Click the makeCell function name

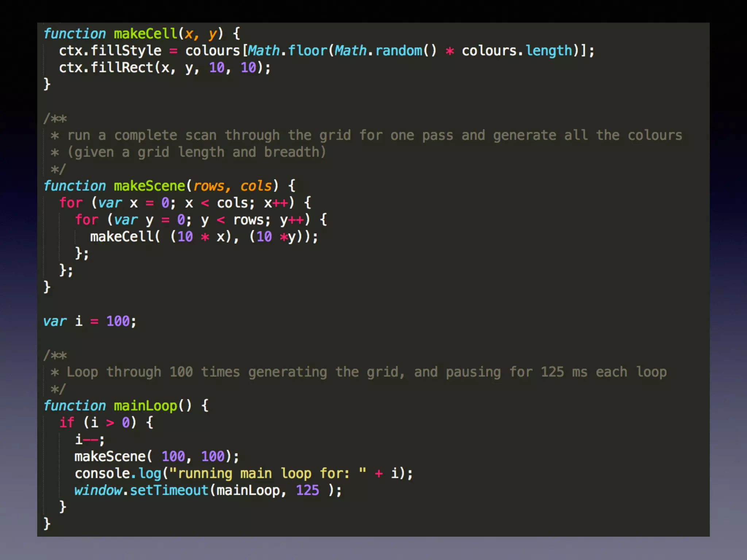(x=145, y=34)
